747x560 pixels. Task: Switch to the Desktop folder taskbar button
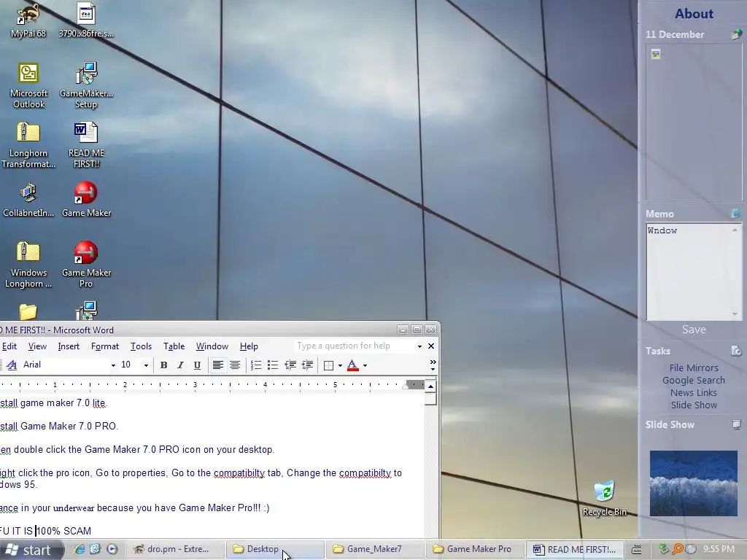click(275, 549)
